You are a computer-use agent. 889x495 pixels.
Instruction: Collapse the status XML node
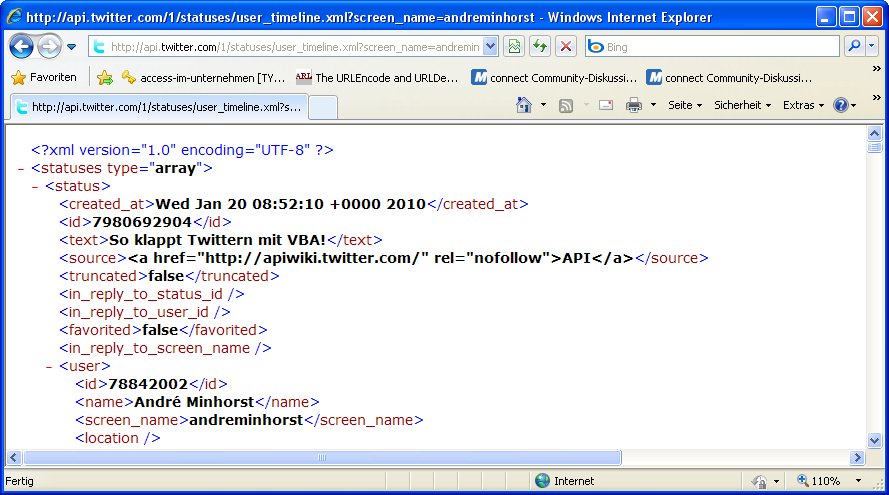tap(35, 186)
